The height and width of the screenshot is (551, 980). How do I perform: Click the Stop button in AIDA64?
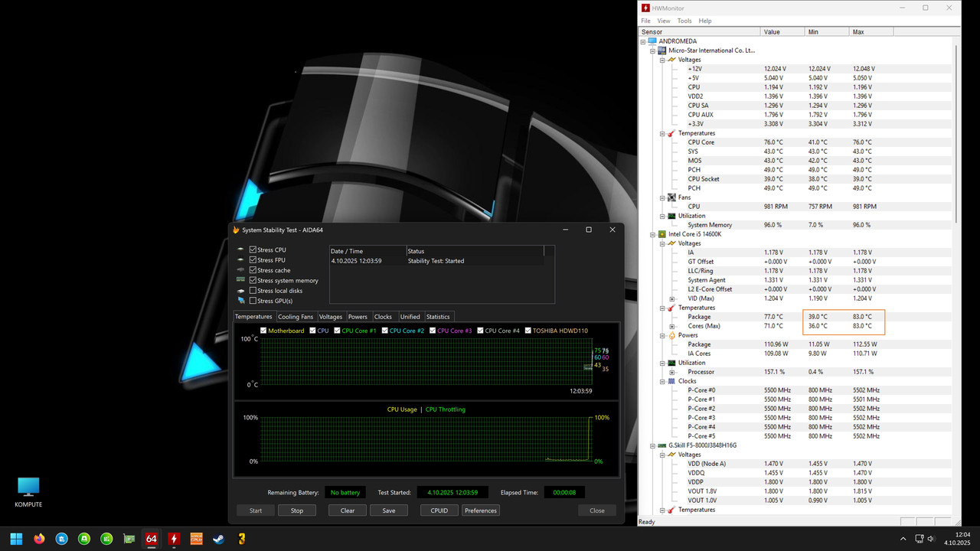point(297,510)
